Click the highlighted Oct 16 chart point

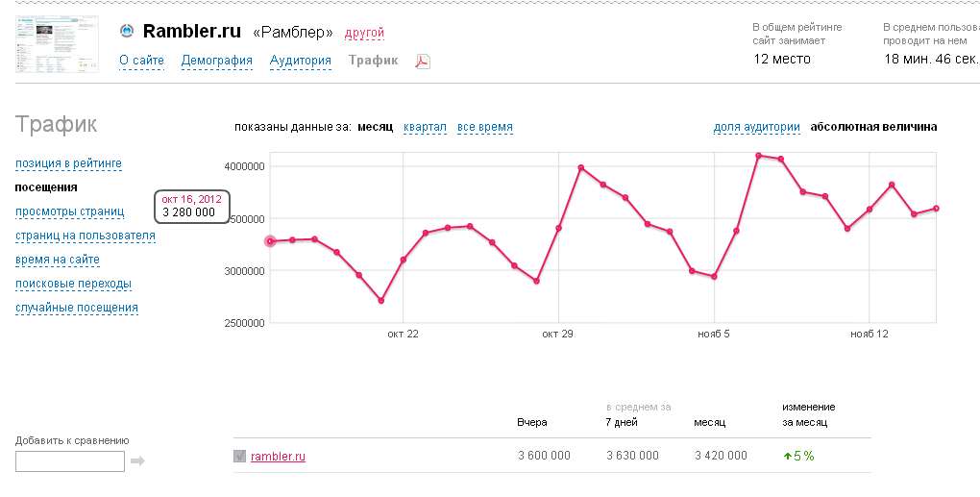271,241
